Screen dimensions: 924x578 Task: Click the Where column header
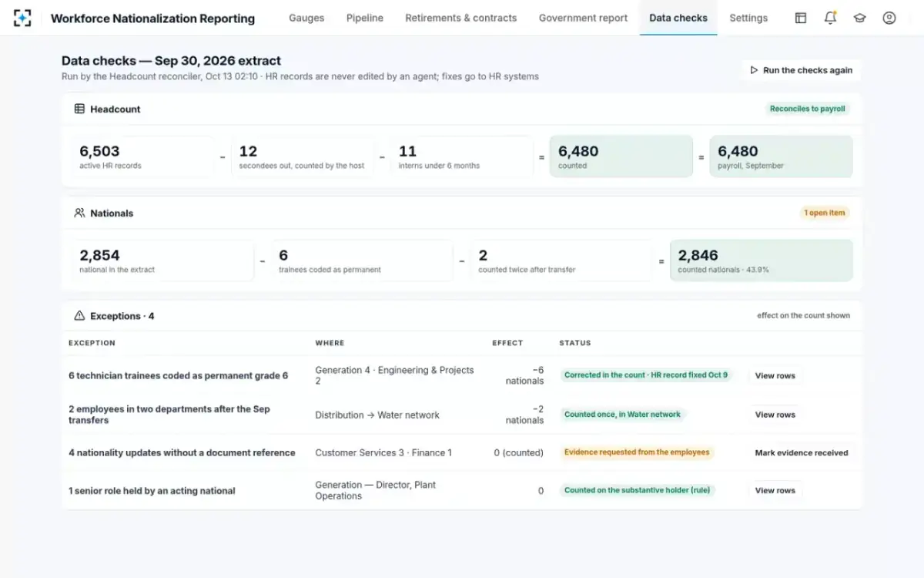(330, 343)
